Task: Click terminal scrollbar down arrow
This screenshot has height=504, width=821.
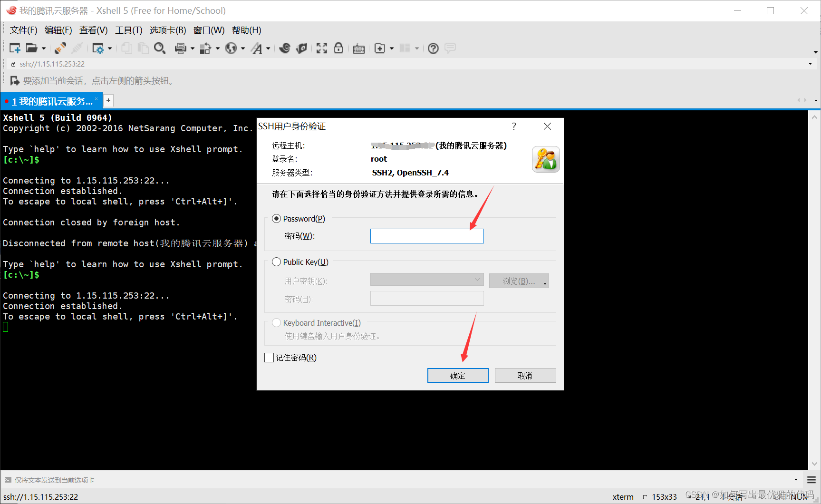Action: click(814, 464)
